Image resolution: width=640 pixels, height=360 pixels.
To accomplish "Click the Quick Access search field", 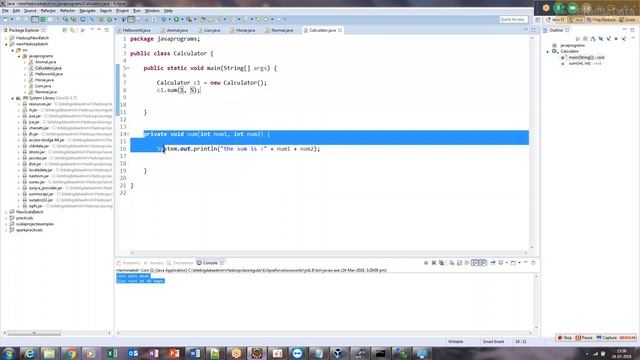I will tap(513, 19).
